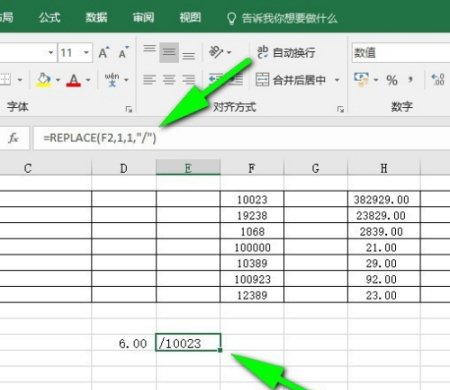Click the Increase Font Size icon
This screenshot has width=450, height=390.
click(104, 52)
